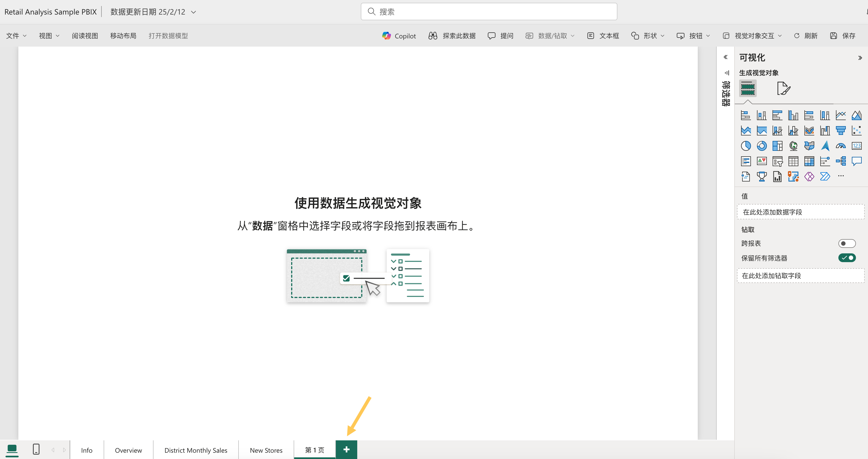
Task: Select the treemap visual icon
Action: [778, 146]
